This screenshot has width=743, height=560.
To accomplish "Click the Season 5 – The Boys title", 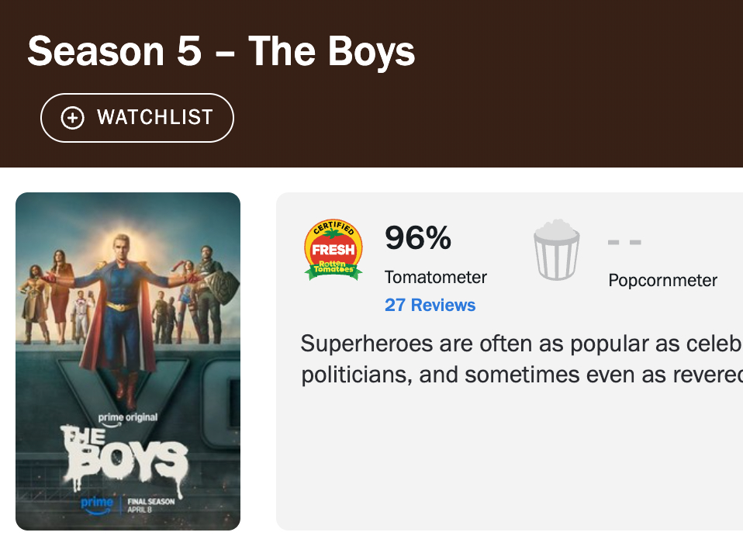I will (221, 51).
